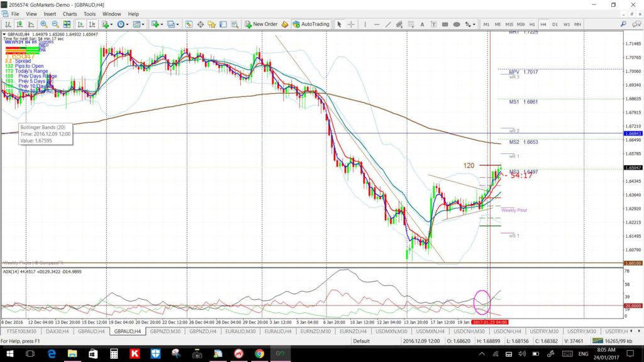Screen dimensions: 644x362
Task: Switch timeframe to D1
Action: click(555, 25)
